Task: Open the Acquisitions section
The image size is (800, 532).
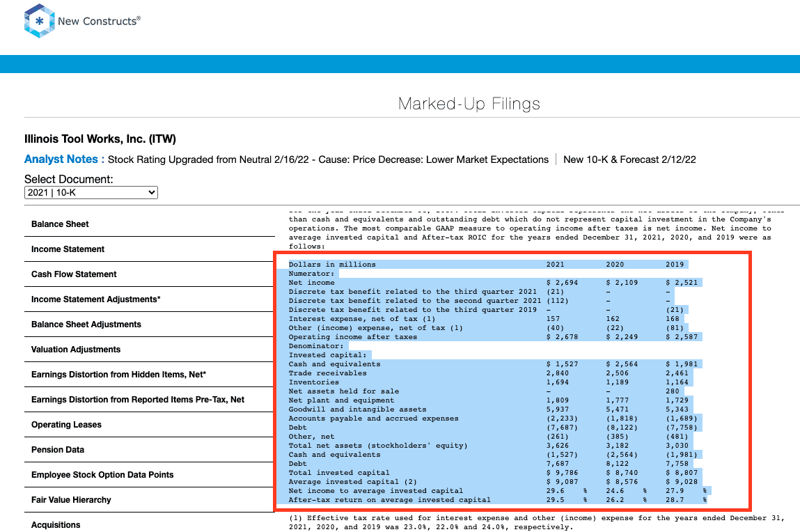Action: [56, 524]
